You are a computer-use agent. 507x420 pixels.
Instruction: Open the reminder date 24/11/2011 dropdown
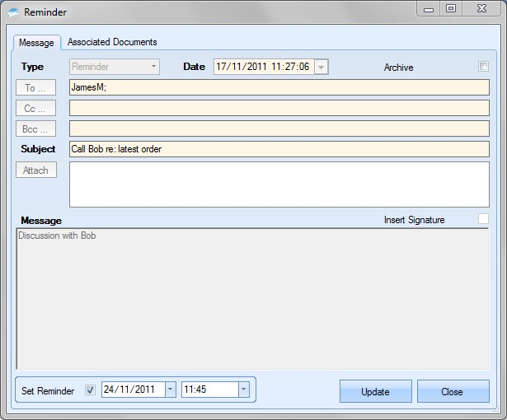(170, 390)
